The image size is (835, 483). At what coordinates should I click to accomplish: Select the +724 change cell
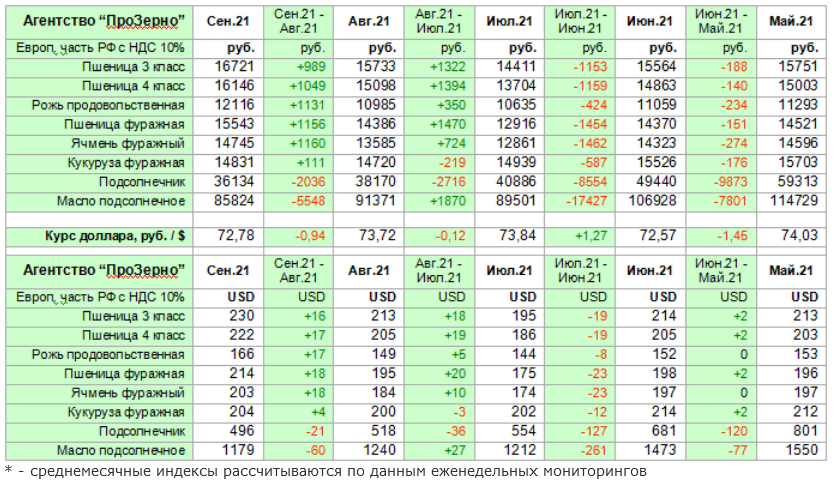point(439,144)
